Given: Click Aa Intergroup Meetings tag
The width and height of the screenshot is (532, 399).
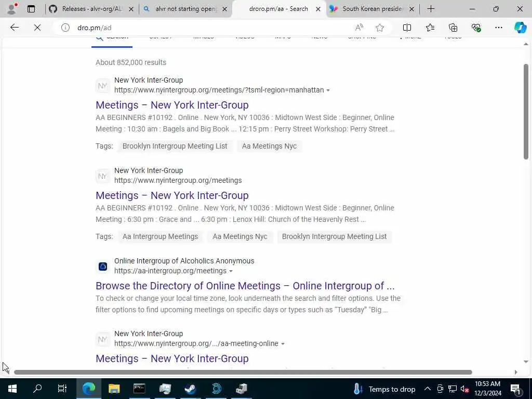Looking at the screenshot, I should coord(160,236).
